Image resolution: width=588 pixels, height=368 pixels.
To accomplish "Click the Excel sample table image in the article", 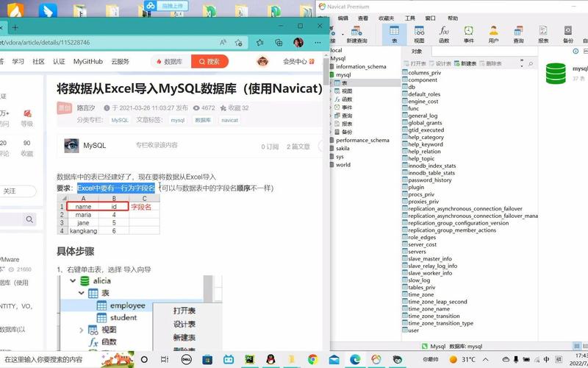I will 108,215.
